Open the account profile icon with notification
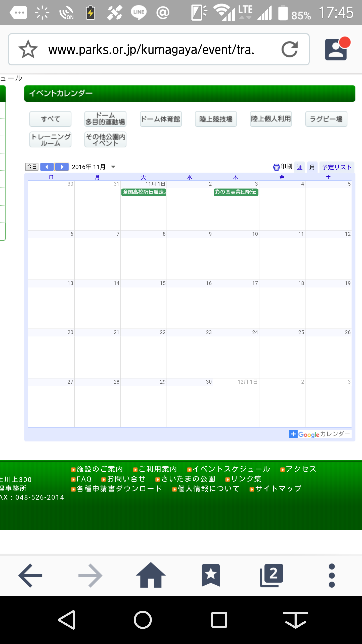The height and width of the screenshot is (644, 362). pyautogui.click(x=336, y=49)
